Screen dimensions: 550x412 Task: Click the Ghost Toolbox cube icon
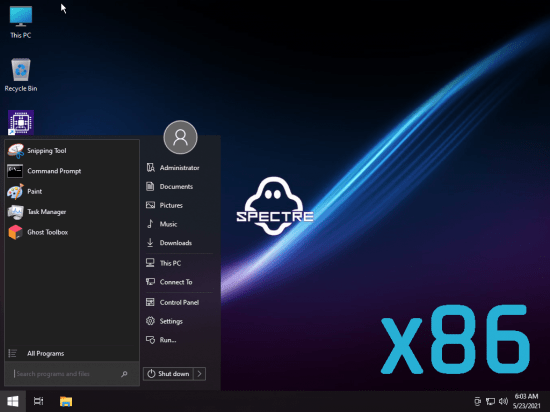pyautogui.click(x=15, y=232)
